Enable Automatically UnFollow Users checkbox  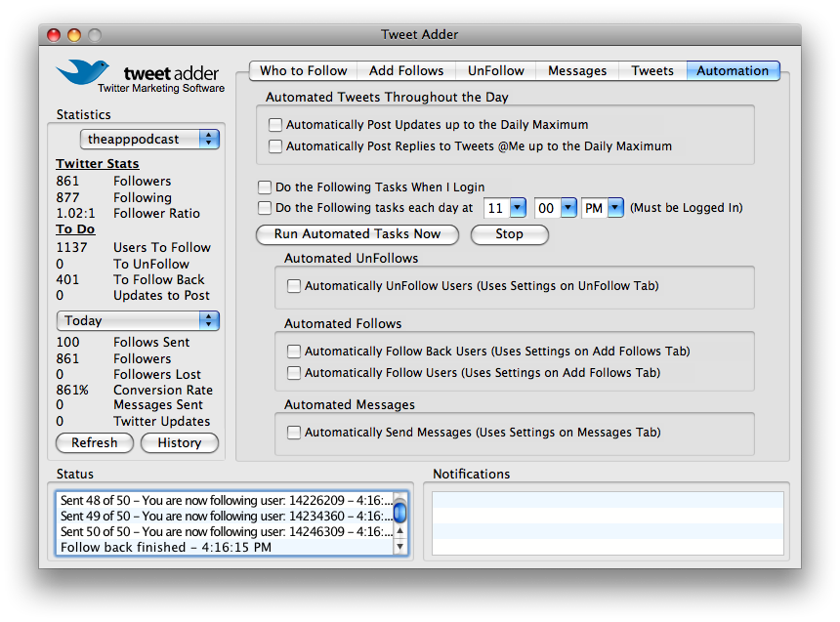pyautogui.click(x=294, y=285)
